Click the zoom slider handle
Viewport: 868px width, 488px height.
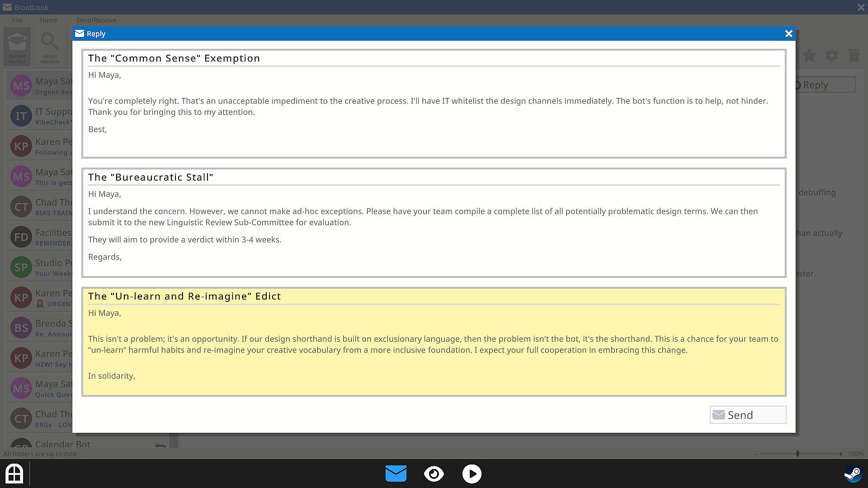click(x=797, y=454)
